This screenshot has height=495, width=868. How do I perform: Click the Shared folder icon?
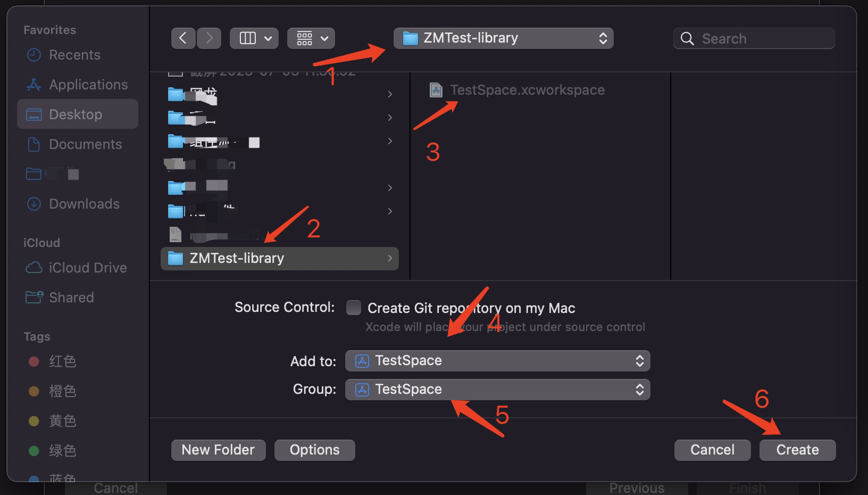[x=34, y=297]
